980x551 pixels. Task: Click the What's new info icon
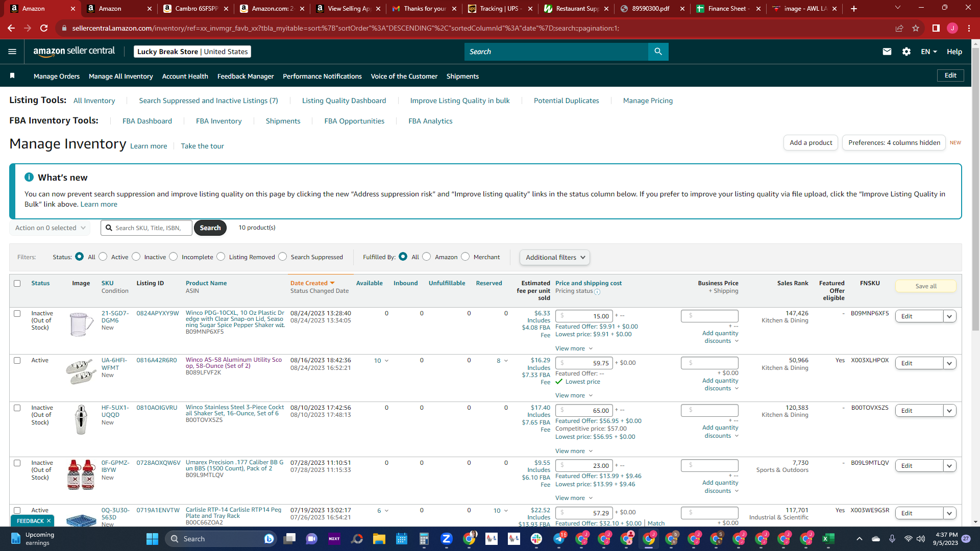[29, 177]
